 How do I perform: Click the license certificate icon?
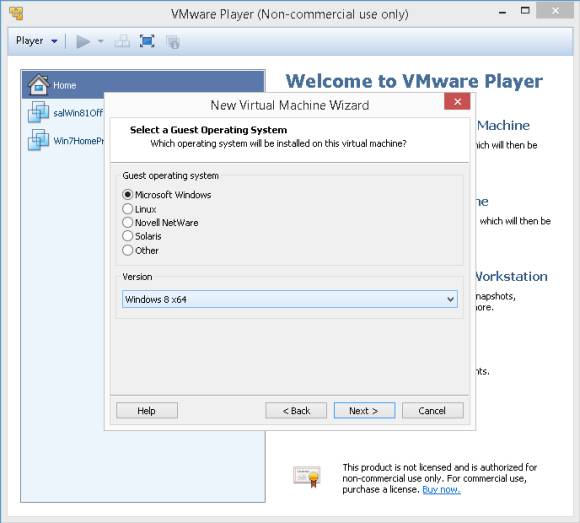click(x=307, y=476)
